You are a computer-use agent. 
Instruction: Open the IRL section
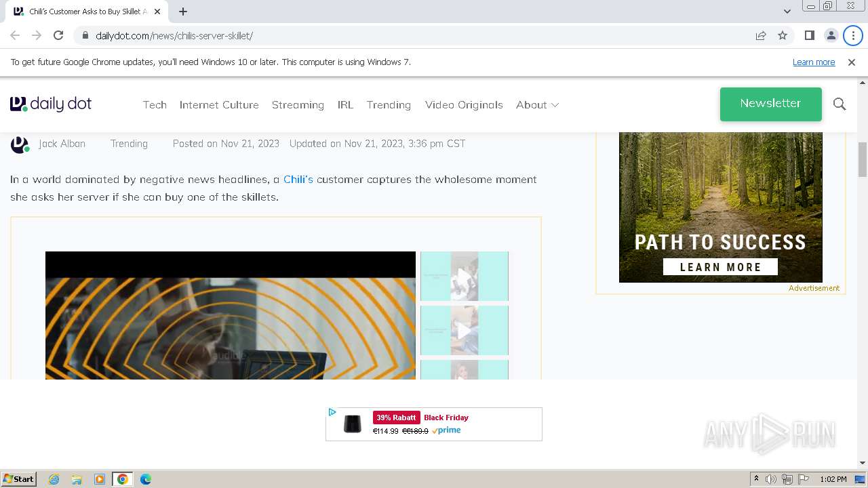pos(345,104)
